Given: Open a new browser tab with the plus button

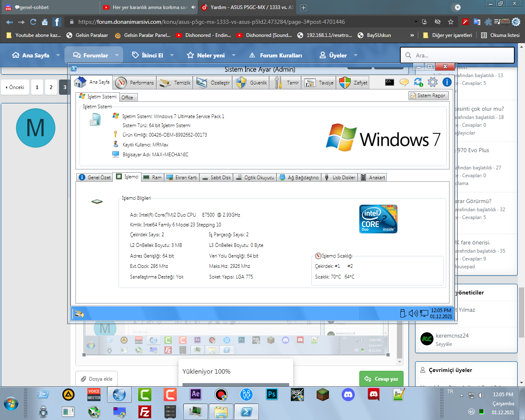Looking at the screenshot, I should click(304, 7).
